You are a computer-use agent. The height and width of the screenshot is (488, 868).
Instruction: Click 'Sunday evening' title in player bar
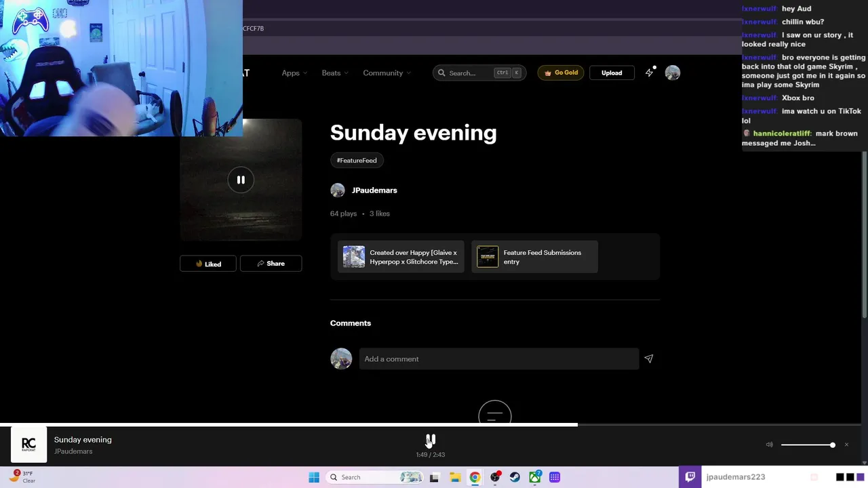coord(83,440)
